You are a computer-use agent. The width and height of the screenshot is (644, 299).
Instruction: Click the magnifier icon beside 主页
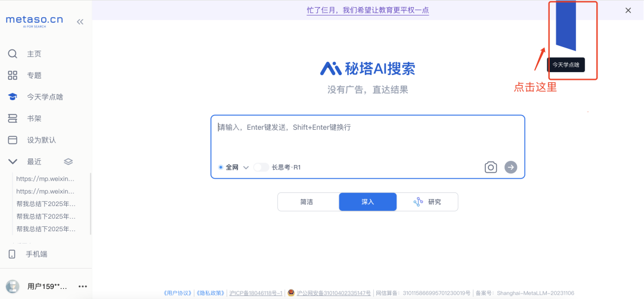click(x=13, y=54)
